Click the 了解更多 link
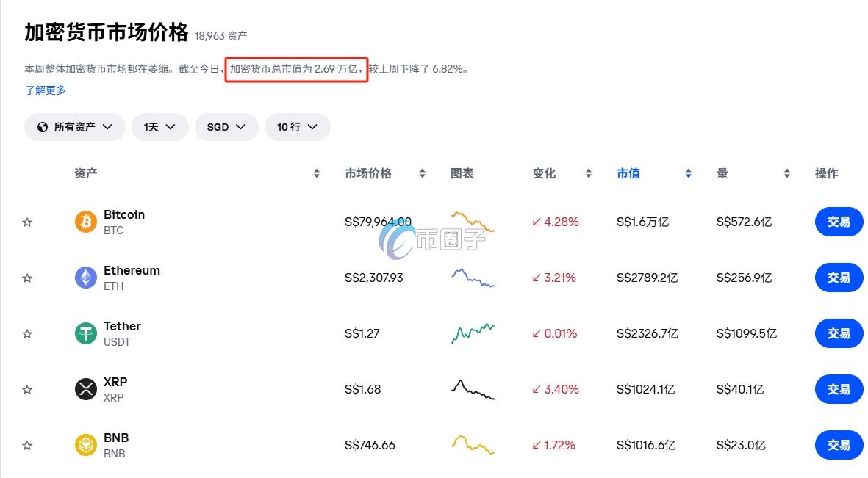 click(46, 90)
